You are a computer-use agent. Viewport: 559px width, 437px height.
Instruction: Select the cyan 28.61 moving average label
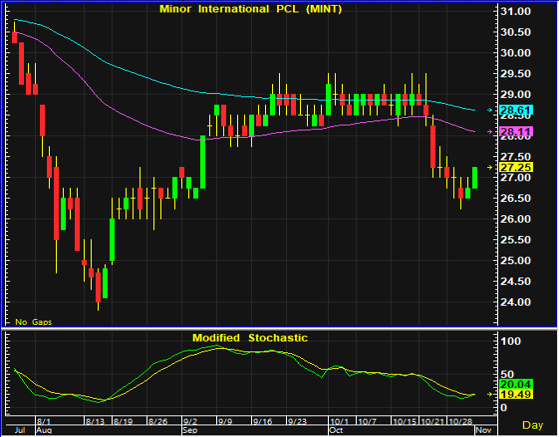[516, 110]
